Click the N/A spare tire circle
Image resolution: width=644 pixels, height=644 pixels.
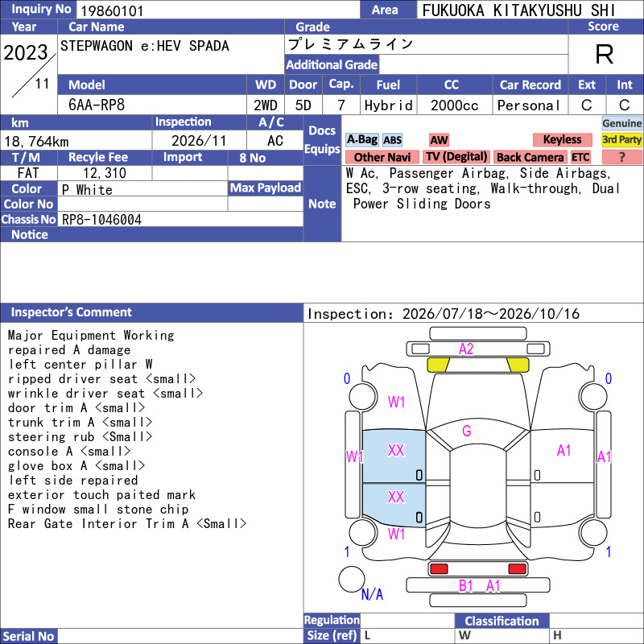pos(352,579)
